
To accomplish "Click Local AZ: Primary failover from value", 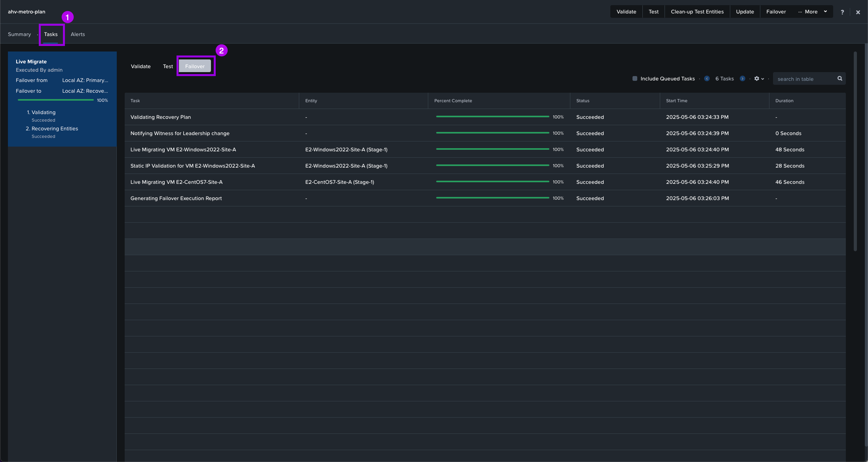I will tap(85, 80).
